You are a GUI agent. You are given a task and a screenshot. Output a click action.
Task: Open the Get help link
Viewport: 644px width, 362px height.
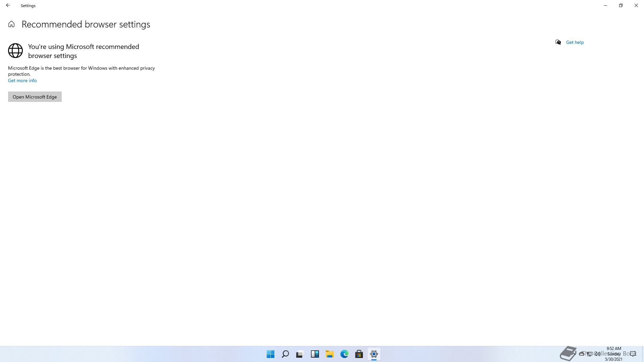tap(575, 42)
